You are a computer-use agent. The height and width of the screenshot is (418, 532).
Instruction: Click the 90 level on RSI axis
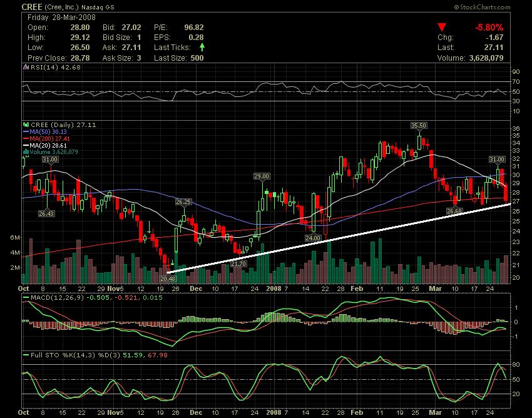pyautogui.click(x=516, y=71)
